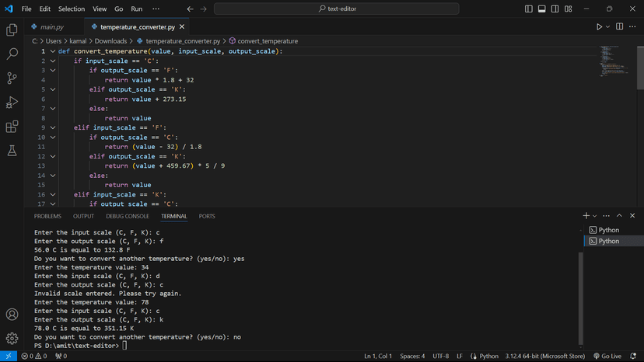Click Users breadcrumb segment
Screen dimensions: 644x362
click(x=54, y=41)
